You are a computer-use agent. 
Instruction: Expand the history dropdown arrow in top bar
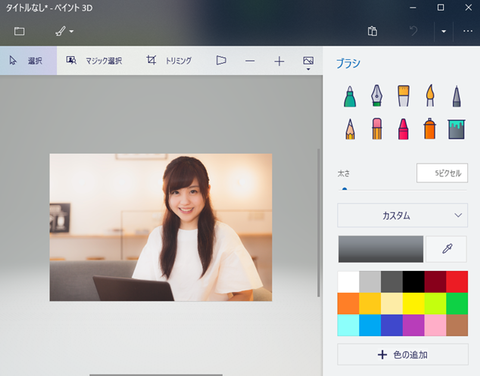[x=443, y=31]
